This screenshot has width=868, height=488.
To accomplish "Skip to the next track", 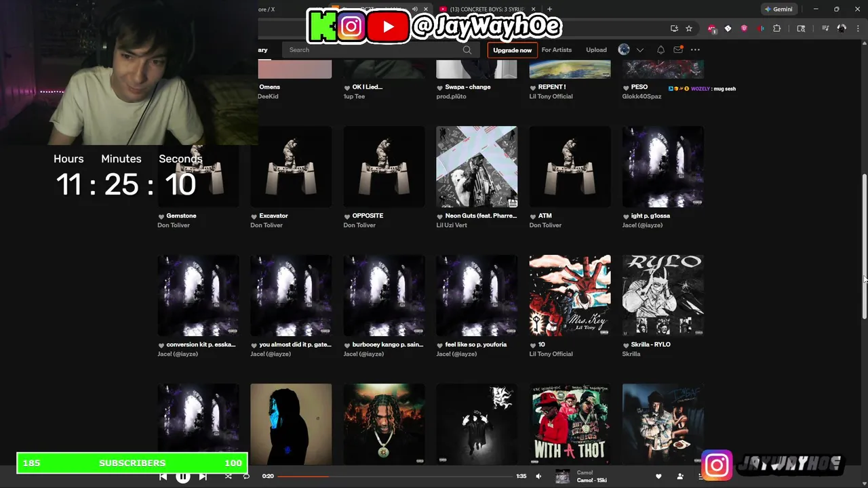I will [x=203, y=476].
